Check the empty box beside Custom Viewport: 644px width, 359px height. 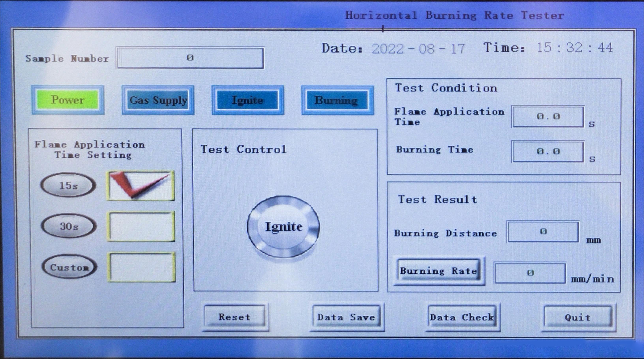click(x=142, y=267)
